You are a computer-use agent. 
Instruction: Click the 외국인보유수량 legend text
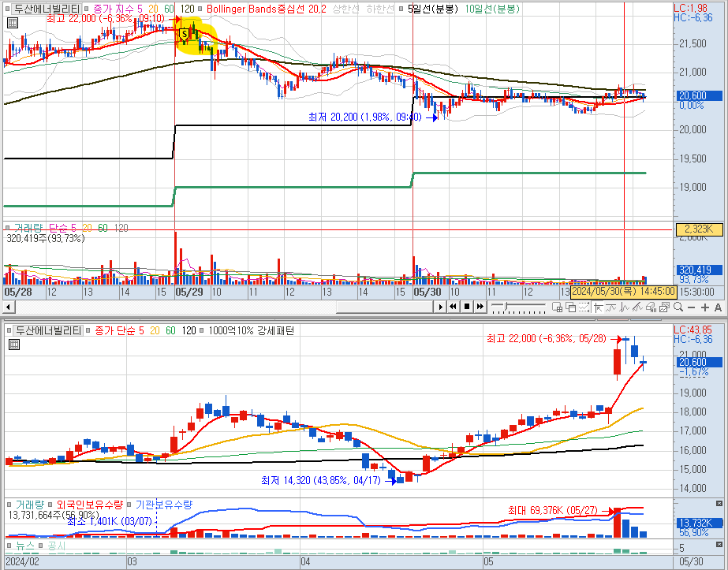[89, 505]
